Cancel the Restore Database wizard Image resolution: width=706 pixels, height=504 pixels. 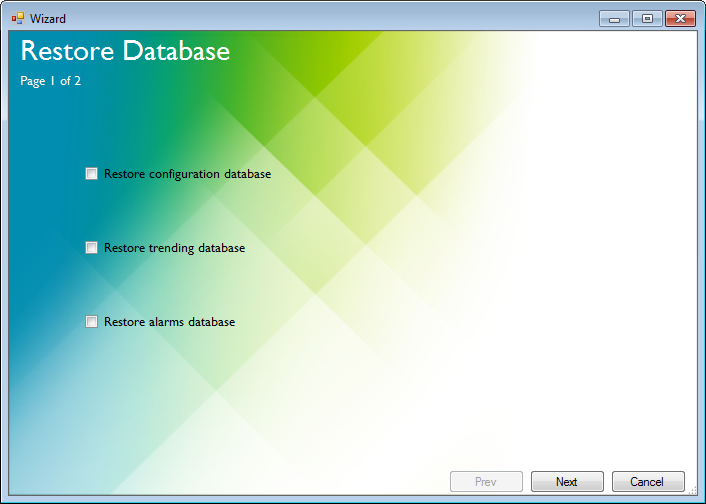tap(648, 482)
